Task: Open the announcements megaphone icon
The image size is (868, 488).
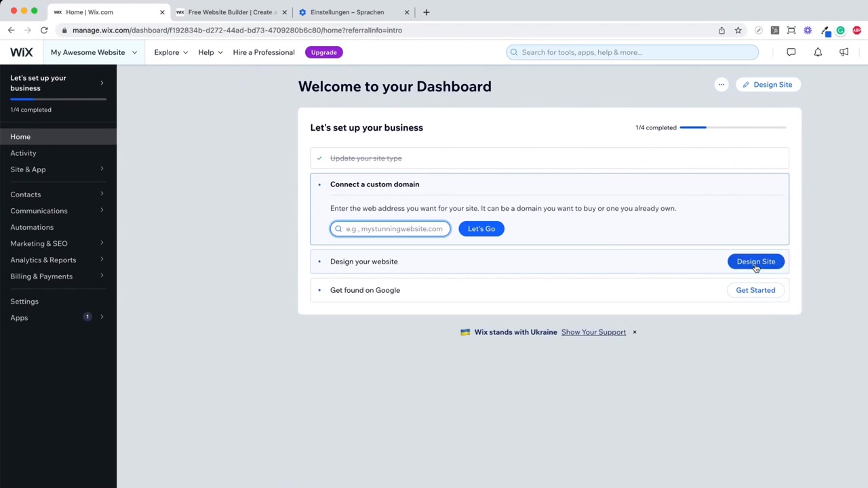Action: tap(844, 52)
